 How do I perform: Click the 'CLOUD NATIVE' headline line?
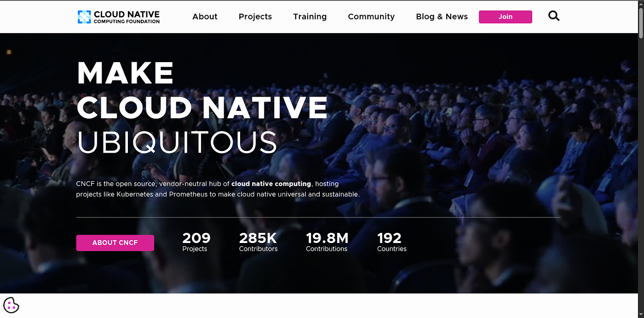[202, 107]
